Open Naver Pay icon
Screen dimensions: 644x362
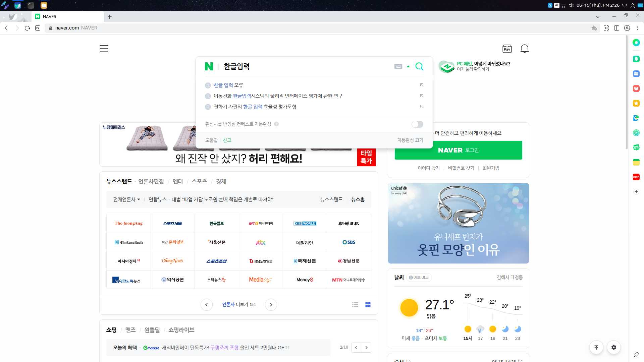pos(507,49)
